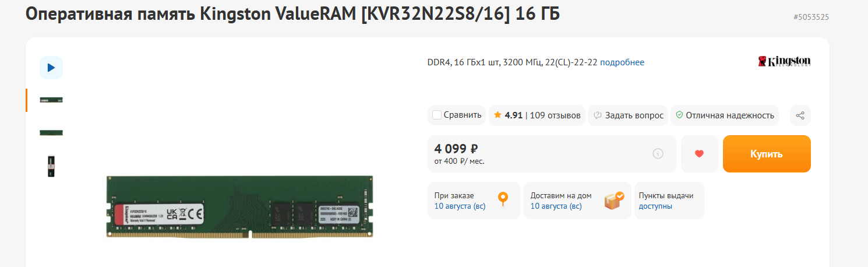Image resolution: width=868 pixels, height=267 pixels.
Task: Follow the подробнее specifications link
Action: point(622,62)
